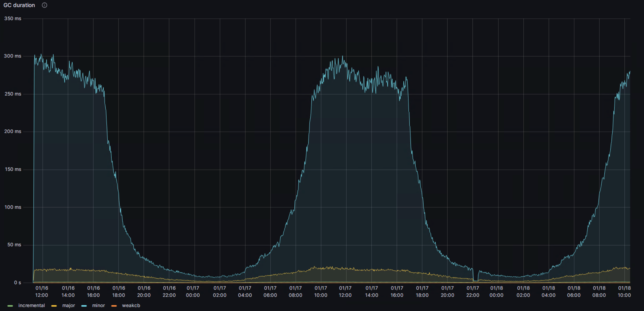Toggle the minor series in the legend
The height and width of the screenshot is (311, 644).
click(x=98, y=306)
